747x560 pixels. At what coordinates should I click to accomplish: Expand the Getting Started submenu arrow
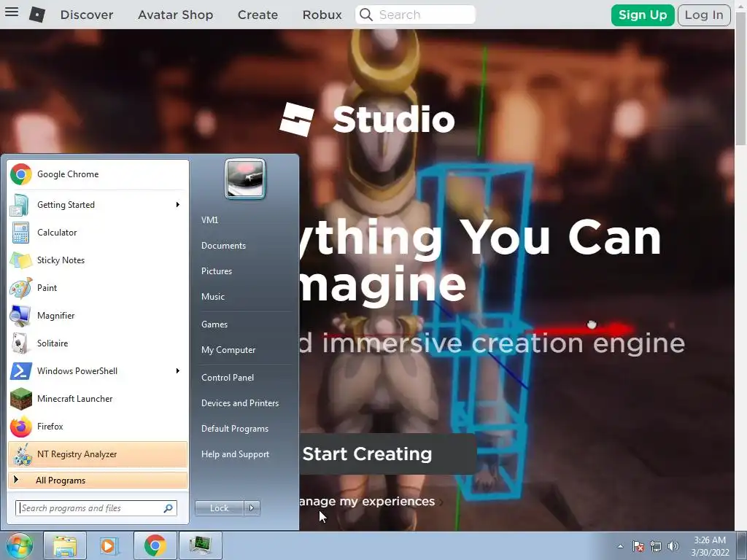(x=178, y=205)
